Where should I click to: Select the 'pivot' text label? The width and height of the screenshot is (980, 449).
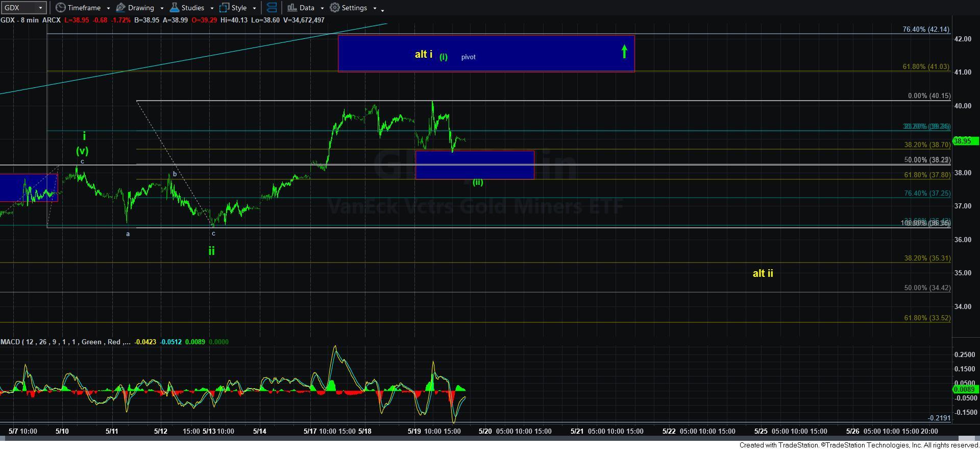tap(468, 57)
